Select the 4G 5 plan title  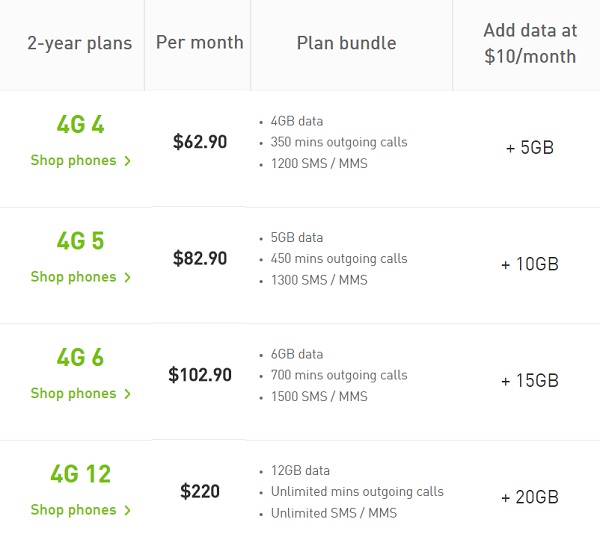coord(80,242)
